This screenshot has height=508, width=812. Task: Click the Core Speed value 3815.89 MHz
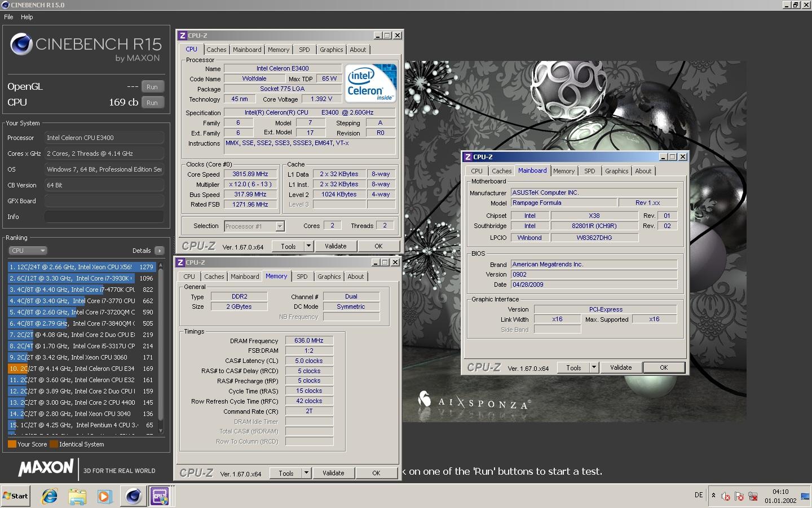(250, 174)
